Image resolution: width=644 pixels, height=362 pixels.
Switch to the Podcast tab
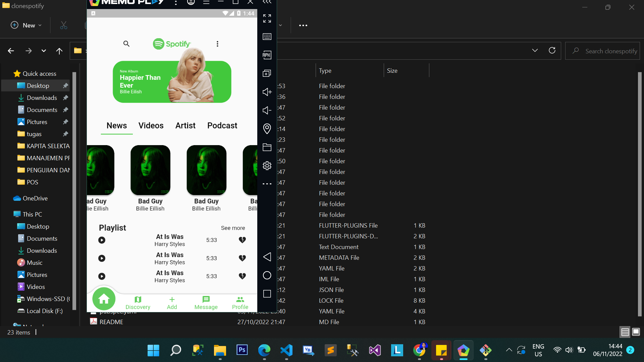222,125
